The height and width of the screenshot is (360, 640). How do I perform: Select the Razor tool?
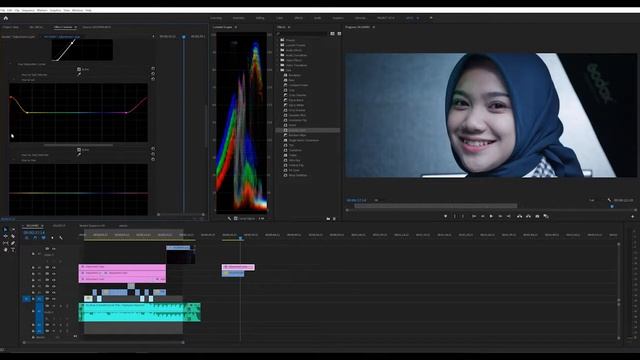coord(13,236)
